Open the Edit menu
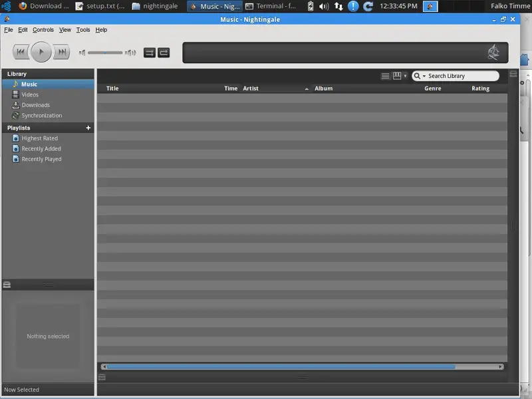Viewport: 532px width, 399px height. (x=23, y=30)
